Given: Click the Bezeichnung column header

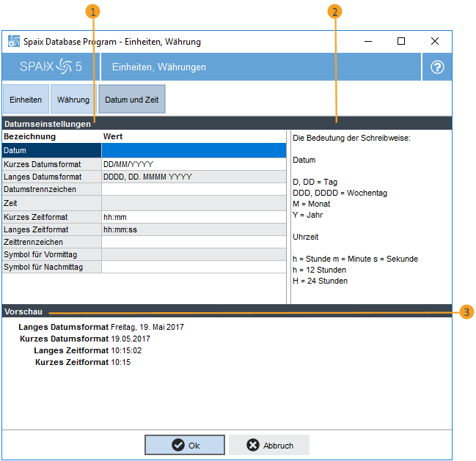Looking at the screenshot, I should click(30, 136).
